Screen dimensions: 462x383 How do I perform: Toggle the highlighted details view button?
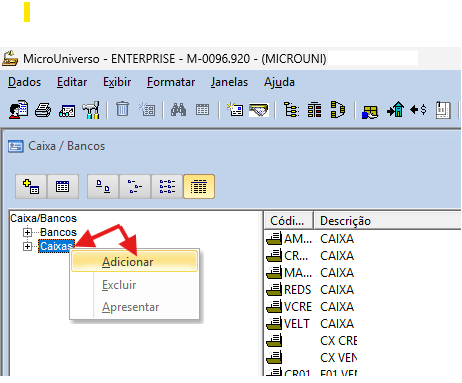199,186
